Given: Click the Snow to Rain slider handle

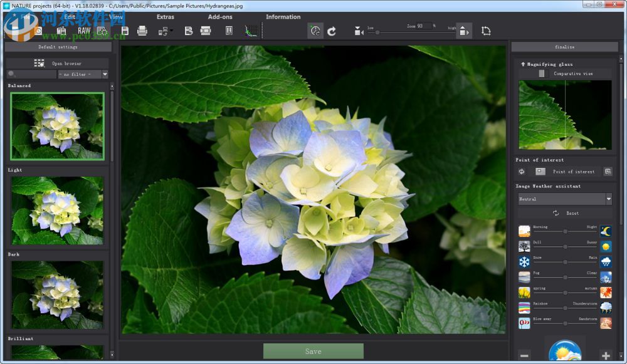Looking at the screenshot, I should pos(565,262).
